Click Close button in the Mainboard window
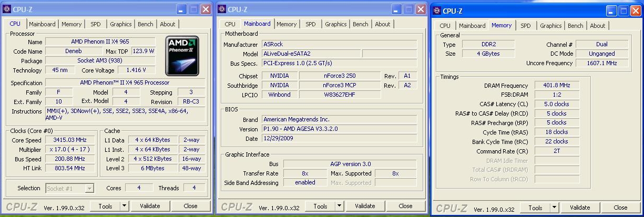644x217 pixels. 405,206
